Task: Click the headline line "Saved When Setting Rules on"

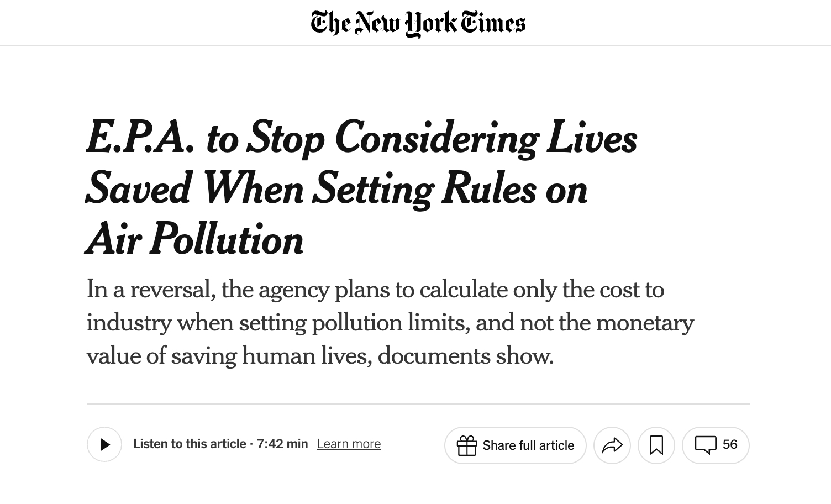Action: coord(336,188)
